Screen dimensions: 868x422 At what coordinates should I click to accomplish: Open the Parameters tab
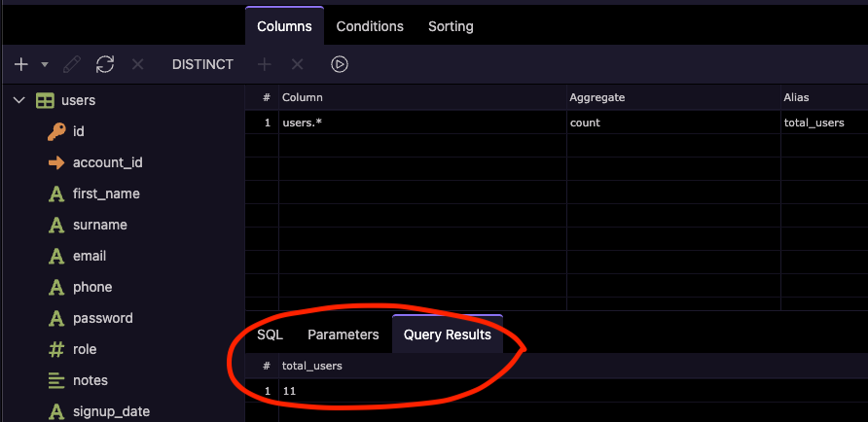pos(344,334)
